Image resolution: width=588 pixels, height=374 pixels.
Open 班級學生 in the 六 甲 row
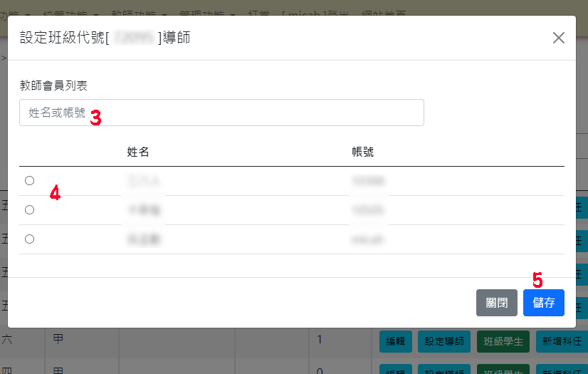503,341
